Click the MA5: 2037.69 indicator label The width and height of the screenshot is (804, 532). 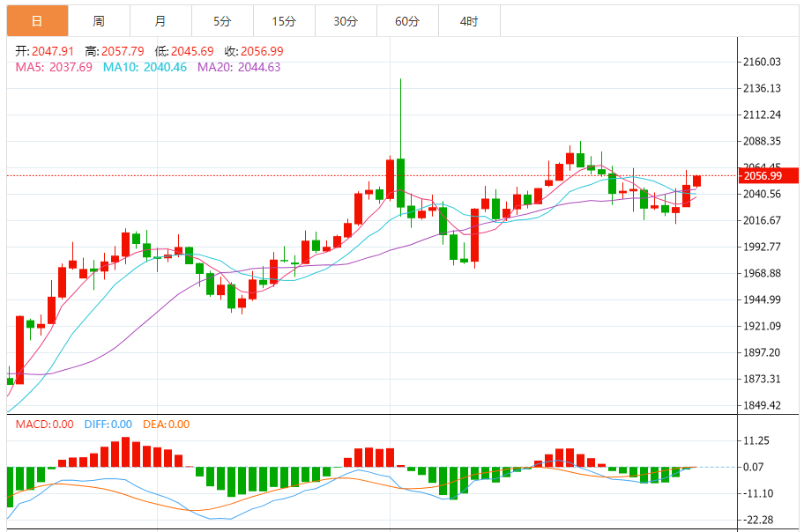tap(54, 67)
